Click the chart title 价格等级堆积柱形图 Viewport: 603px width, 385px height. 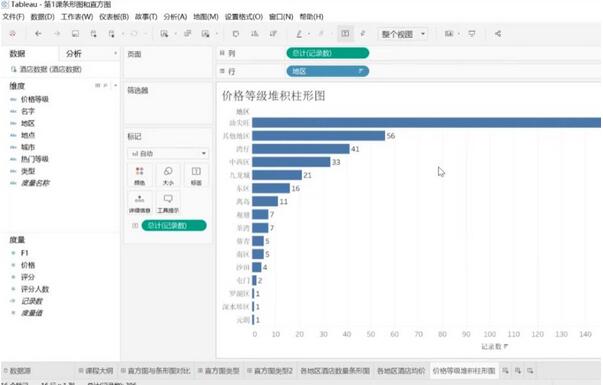pyautogui.click(x=273, y=95)
